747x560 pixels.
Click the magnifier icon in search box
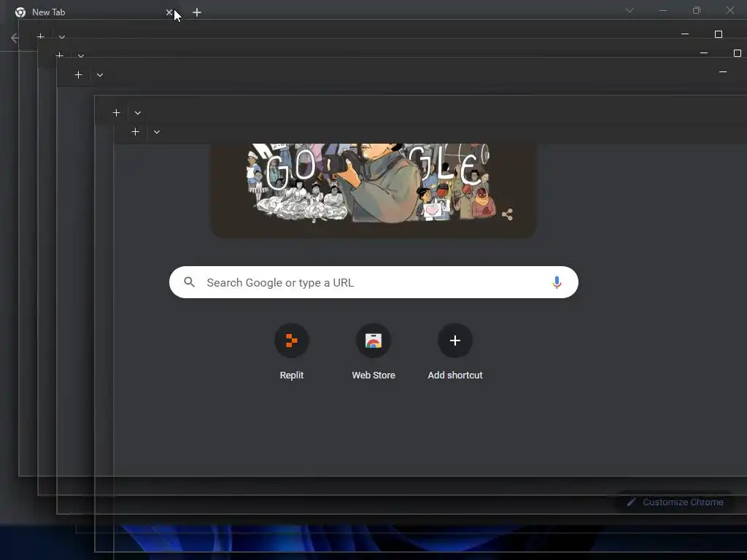(x=189, y=282)
